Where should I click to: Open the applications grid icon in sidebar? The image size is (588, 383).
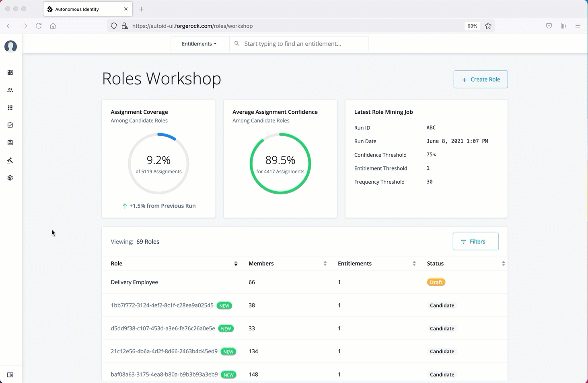pyautogui.click(x=10, y=108)
